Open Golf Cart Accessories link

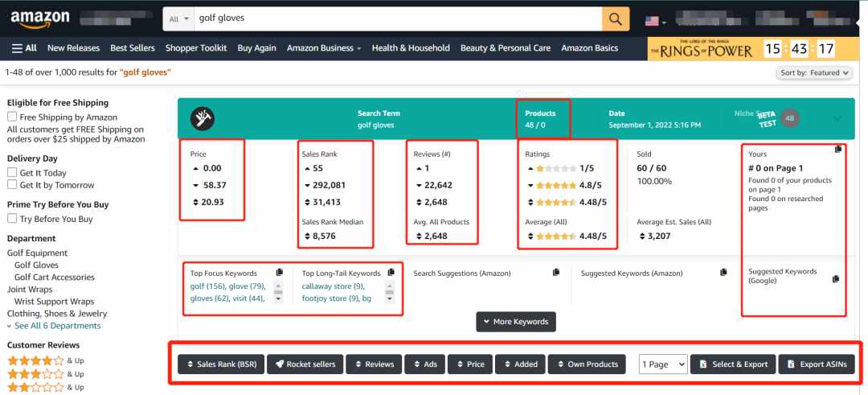[55, 278]
